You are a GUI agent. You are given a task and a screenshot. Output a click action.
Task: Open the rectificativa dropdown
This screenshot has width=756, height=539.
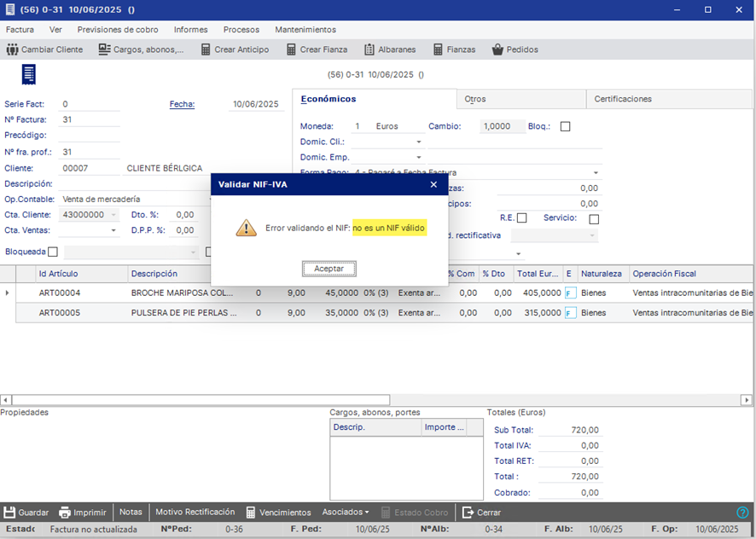pos(592,235)
